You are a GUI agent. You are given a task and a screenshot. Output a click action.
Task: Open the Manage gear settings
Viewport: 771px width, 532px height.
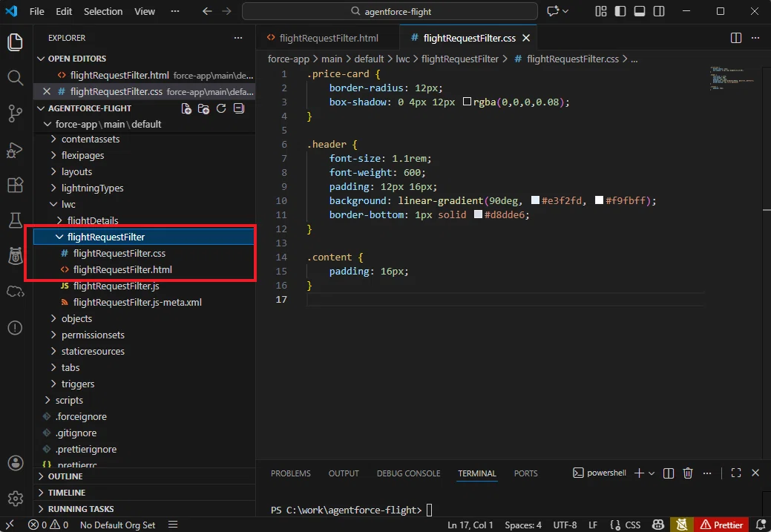[16, 498]
